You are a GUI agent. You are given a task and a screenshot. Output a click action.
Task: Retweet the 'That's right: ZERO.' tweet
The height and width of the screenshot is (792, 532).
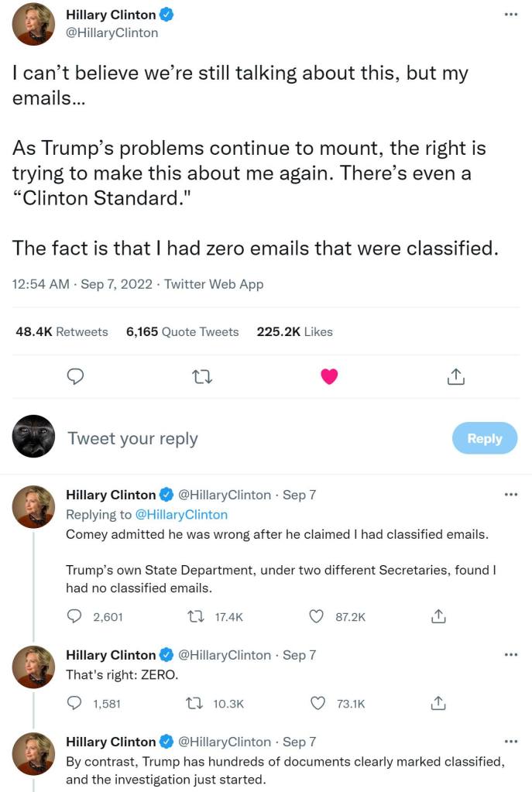(197, 703)
